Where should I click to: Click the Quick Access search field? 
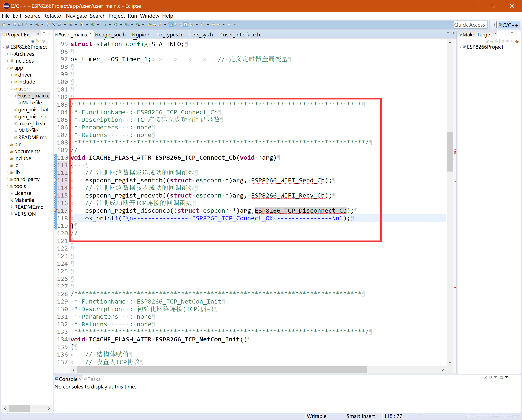tap(470, 25)
